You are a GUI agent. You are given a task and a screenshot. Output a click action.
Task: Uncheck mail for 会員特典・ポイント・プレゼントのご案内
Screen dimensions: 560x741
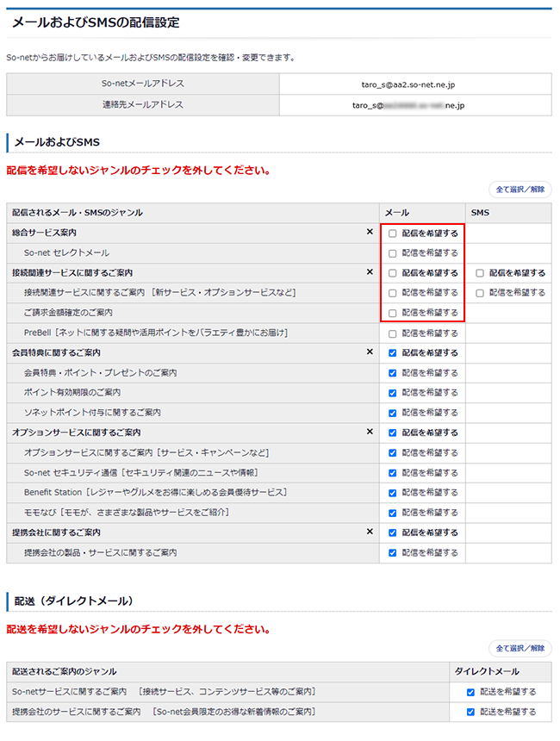click(393, 373)
